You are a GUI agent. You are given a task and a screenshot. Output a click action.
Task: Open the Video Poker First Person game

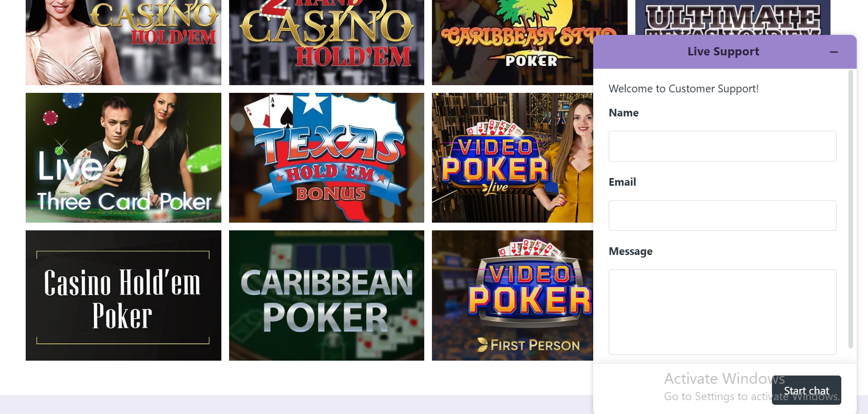coord(513,295)
